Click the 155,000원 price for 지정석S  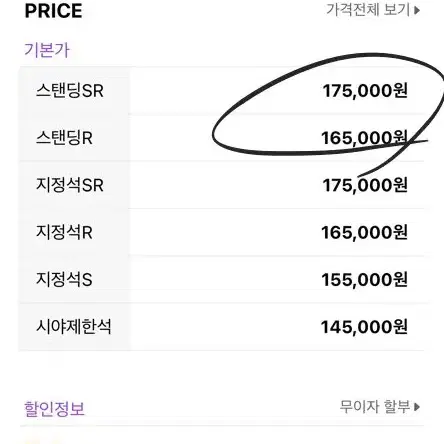[364, 279]
